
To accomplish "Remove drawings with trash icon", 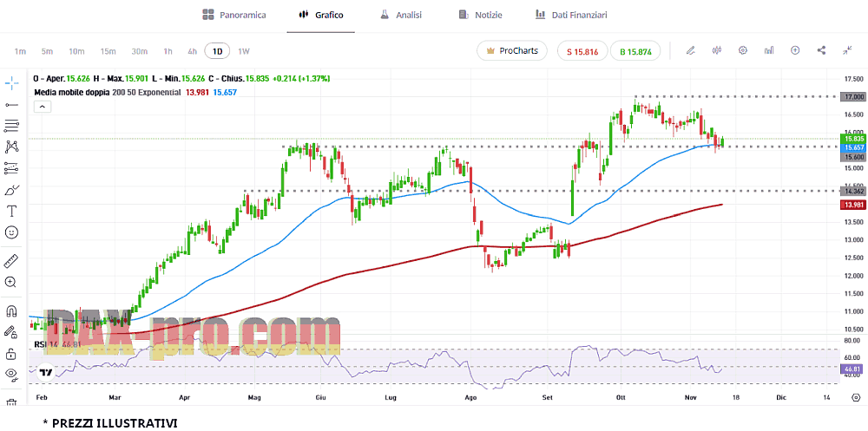I will [x=11, y=402].
